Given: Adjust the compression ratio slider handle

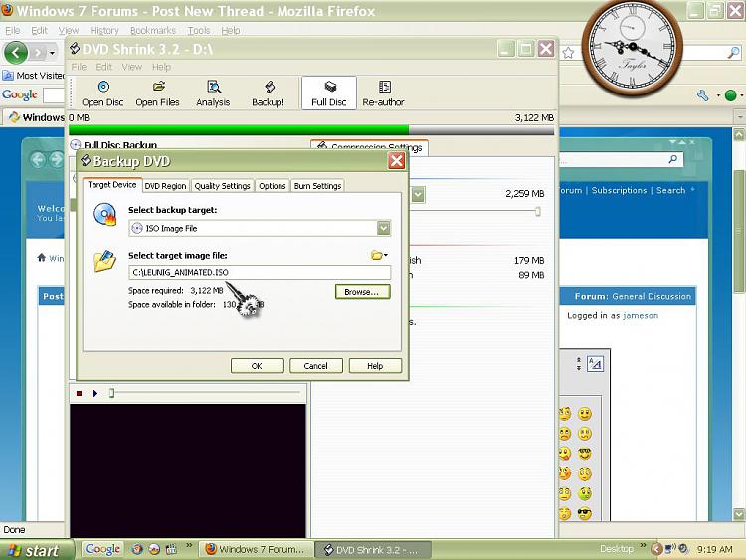Looking at the screenshot, I should 537,211.
